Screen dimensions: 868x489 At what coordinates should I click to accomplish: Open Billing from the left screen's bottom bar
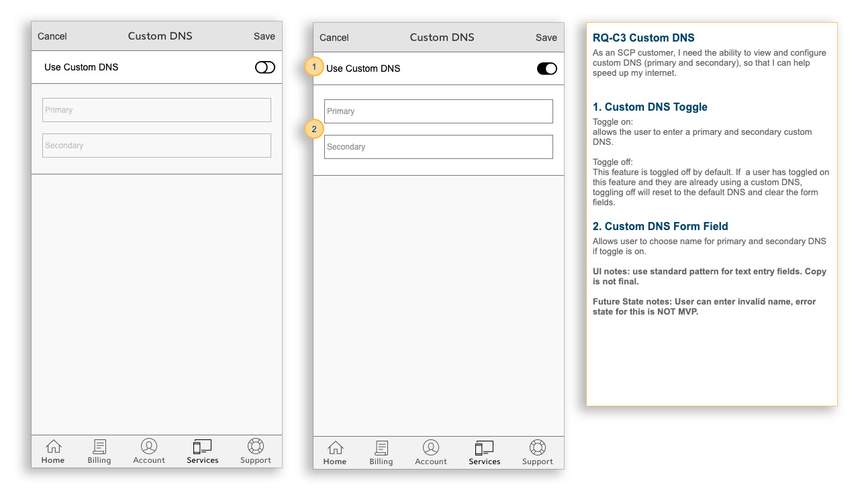point(99,451)
